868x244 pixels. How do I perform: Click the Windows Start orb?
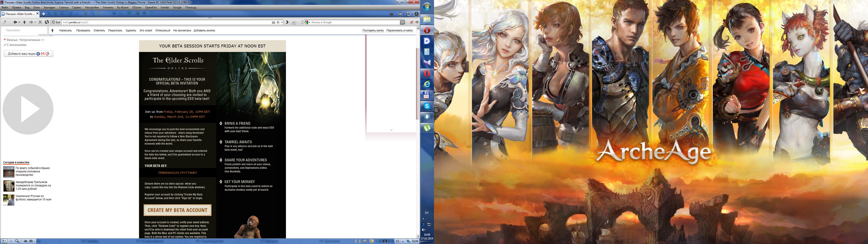tap(427, 6)
